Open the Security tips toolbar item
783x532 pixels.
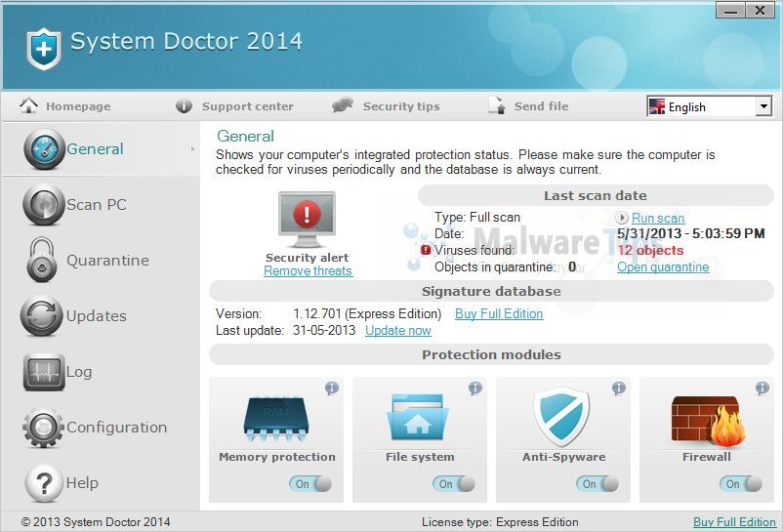386,105
